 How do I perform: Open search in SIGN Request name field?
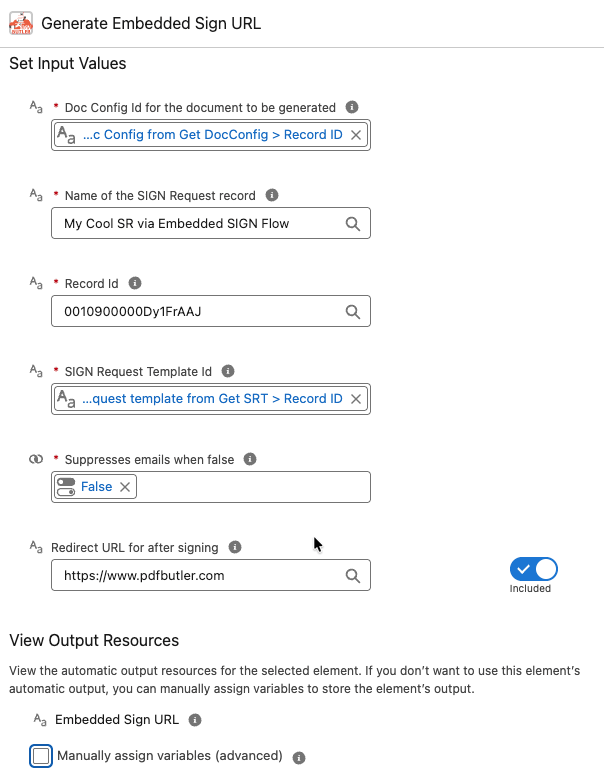point(352,224)
